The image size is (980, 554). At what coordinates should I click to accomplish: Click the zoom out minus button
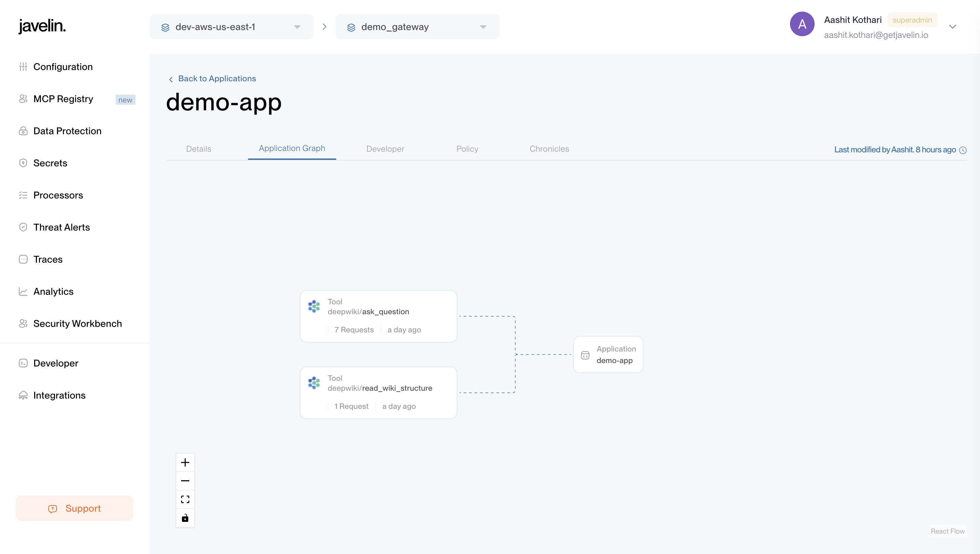pos(185,481)
